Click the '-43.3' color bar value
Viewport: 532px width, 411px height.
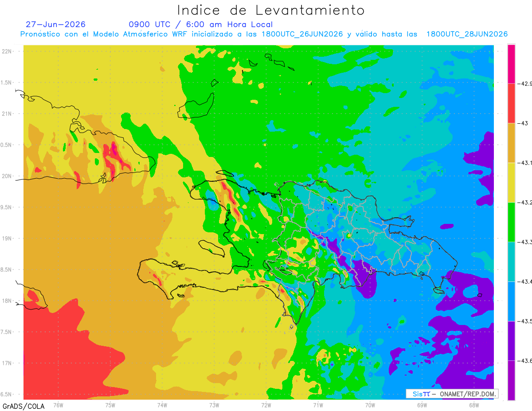point(525,242)
